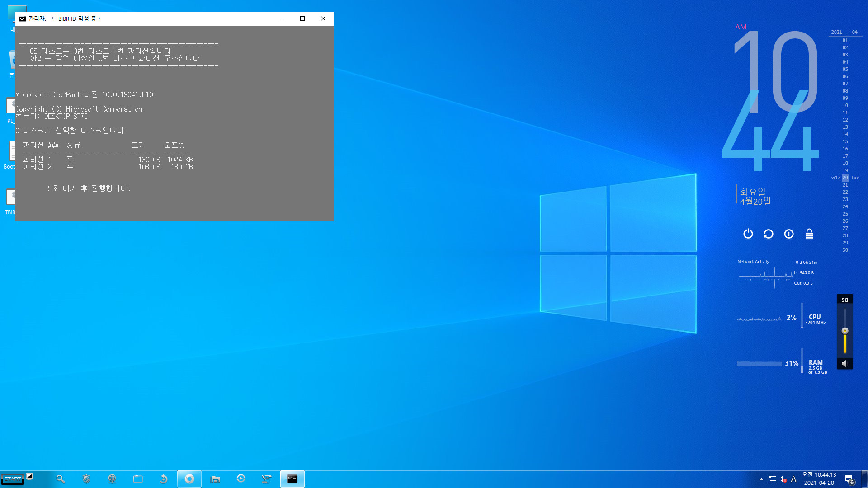Minimize the TBIBR ID command window

[282, 19]
